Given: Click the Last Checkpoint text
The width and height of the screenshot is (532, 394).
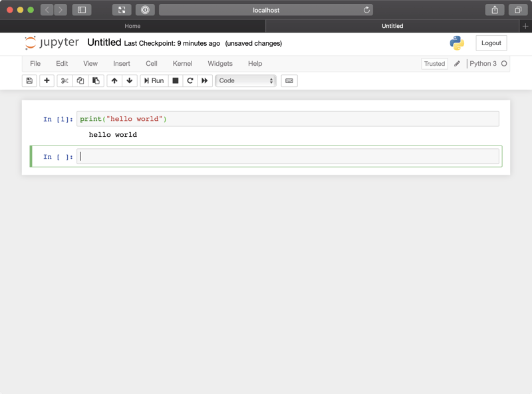Looking at the screenshot, I should (x=172, y=43).
